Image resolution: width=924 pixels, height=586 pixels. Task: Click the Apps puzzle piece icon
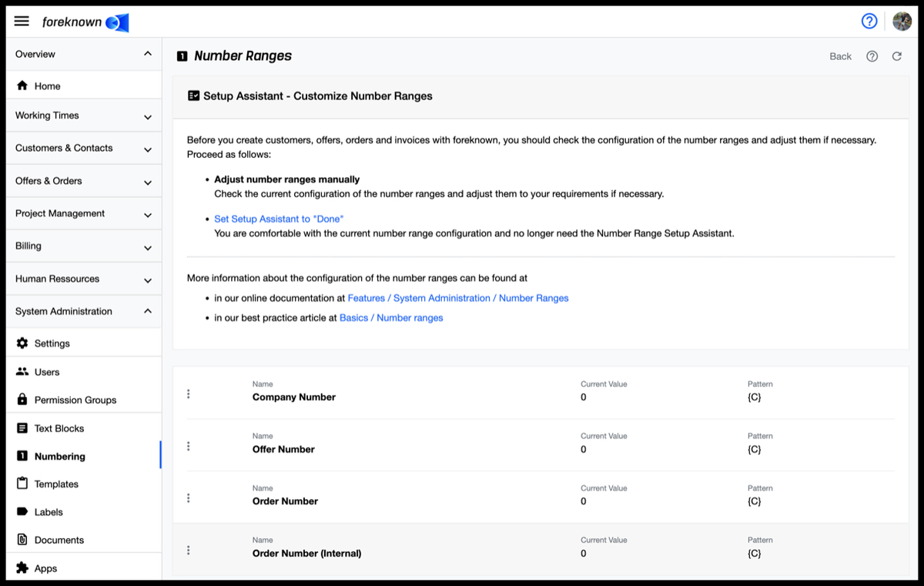coord(22,568)
